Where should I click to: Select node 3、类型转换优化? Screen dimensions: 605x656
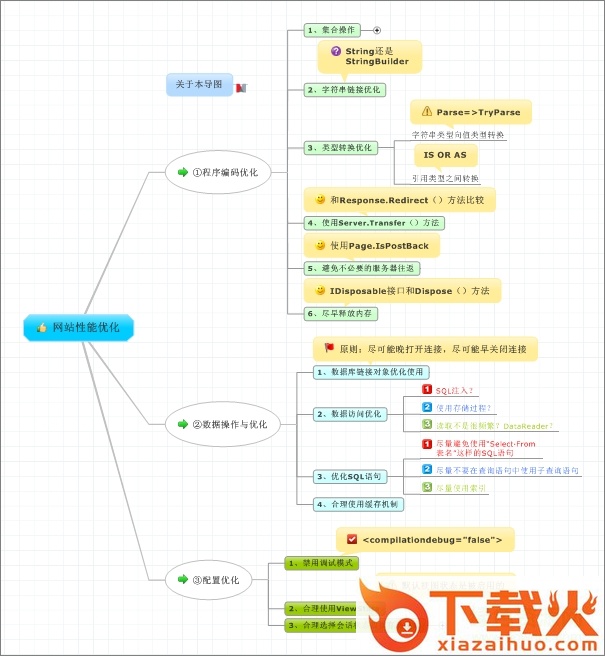pos(341,148)
